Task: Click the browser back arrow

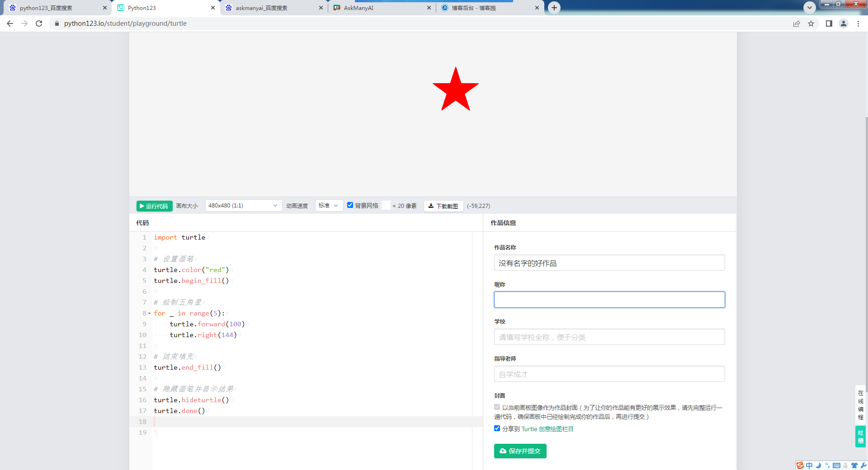Action: point(10,23)
